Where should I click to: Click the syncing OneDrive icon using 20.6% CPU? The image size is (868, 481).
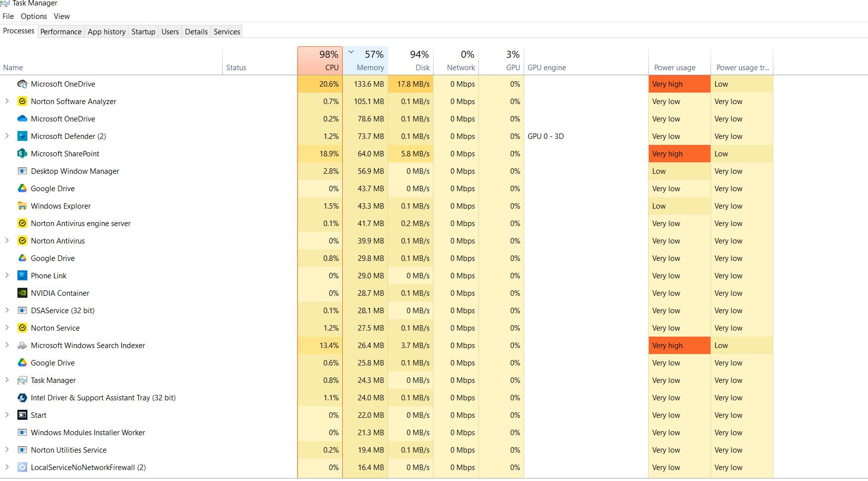[22, 84]
